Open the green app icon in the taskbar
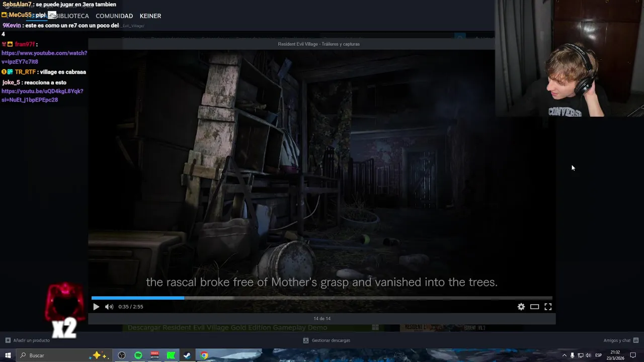The width and height of the screenshot is (644, 362). tap(171, 355)
